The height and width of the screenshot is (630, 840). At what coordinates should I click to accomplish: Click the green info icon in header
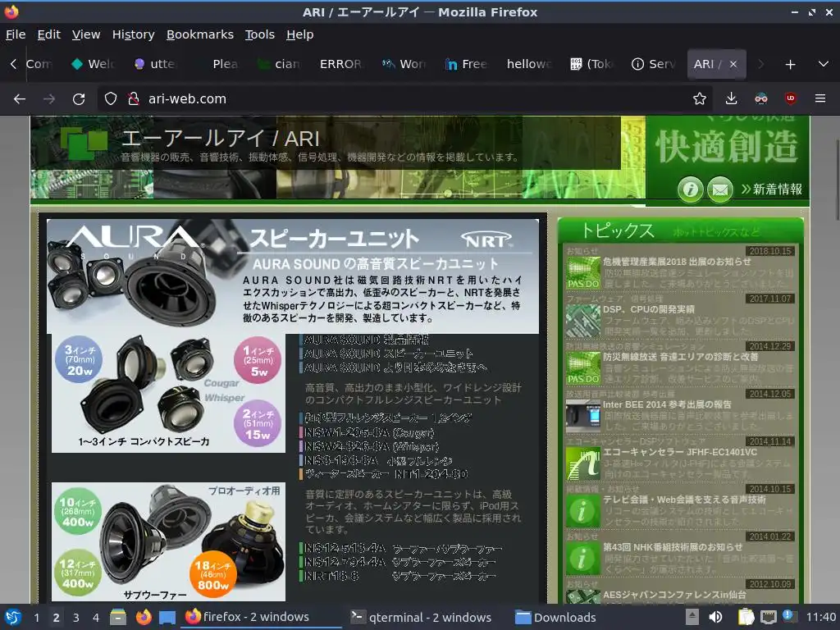[x=690, y=189]
